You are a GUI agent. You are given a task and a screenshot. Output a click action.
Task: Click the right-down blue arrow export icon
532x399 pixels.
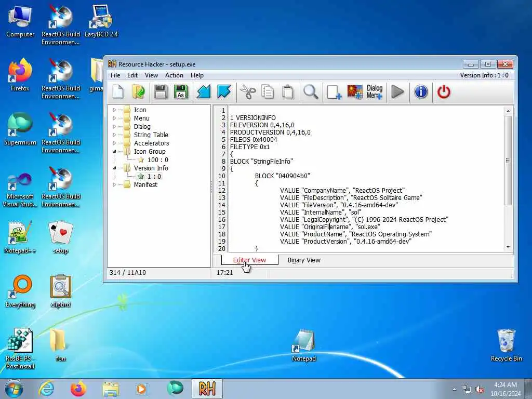(x=224, y=92)
